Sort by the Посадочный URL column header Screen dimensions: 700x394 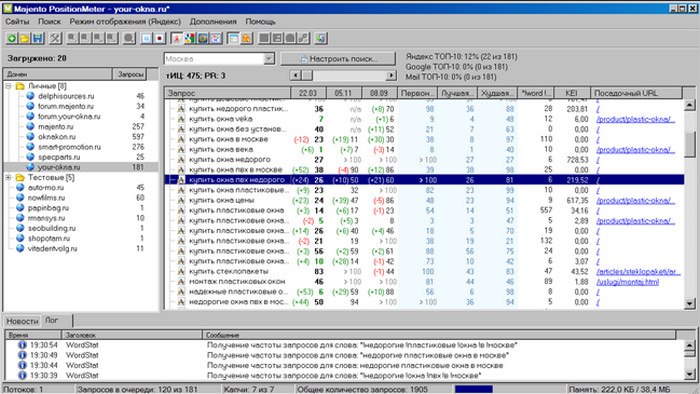point(637,93)
